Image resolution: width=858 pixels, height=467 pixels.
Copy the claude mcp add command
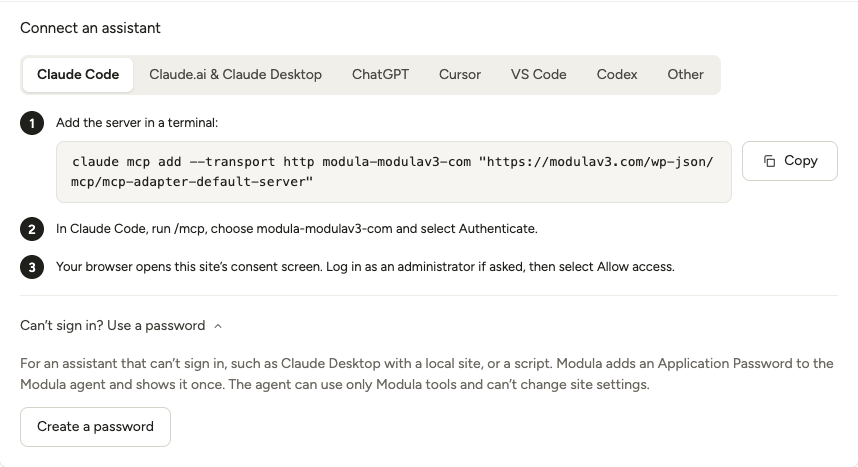(790, 161)
